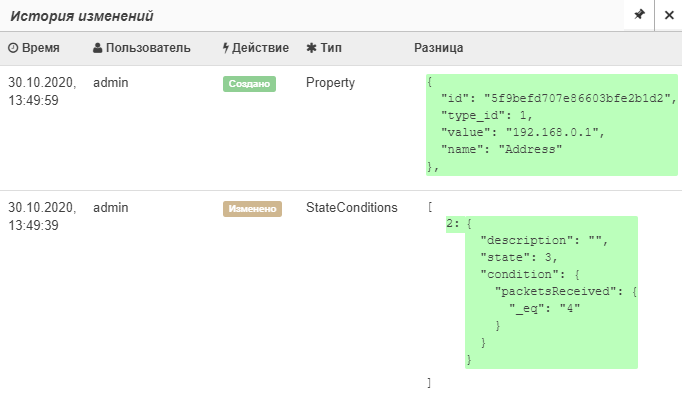Click the StateConditions type cell
Image resolution: width=682 pixels, height=393 pixels.
pos(351,207)
